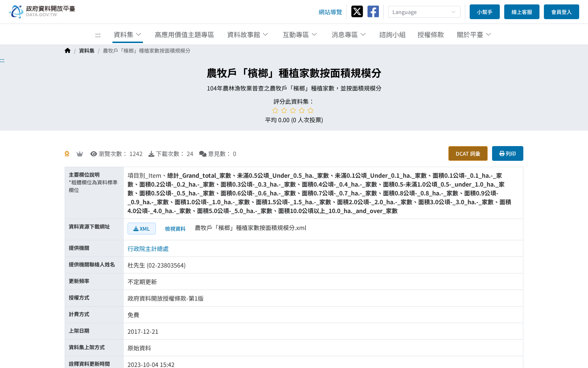This screenshot has height=368, width=588.
Task: Click the fourth rating star
Action: pyautogui.click(x=302, y=110)
